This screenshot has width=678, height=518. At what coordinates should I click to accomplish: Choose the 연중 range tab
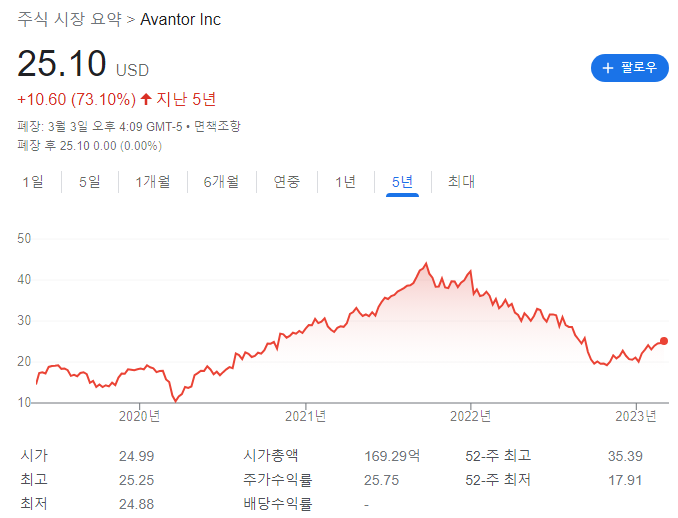(x=287, y=182)
